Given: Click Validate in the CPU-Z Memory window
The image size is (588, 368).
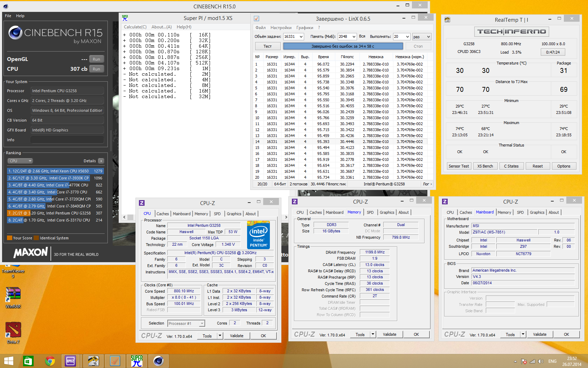Looking at the screenshot, I should coord(390,334).
